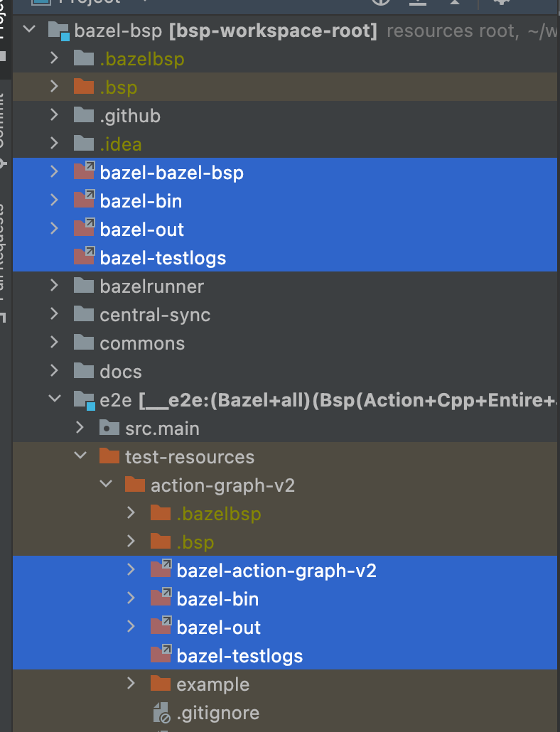Click the e2e module icon

(x=83, y=399)
